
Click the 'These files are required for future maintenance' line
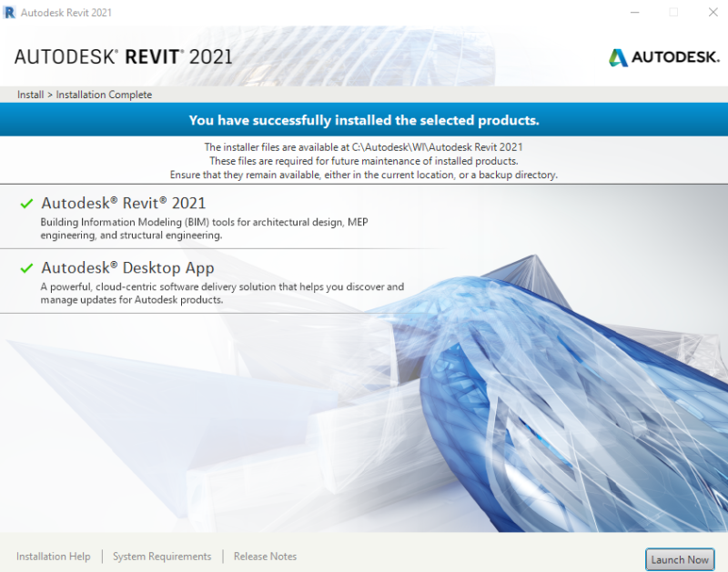pos(364,161)
